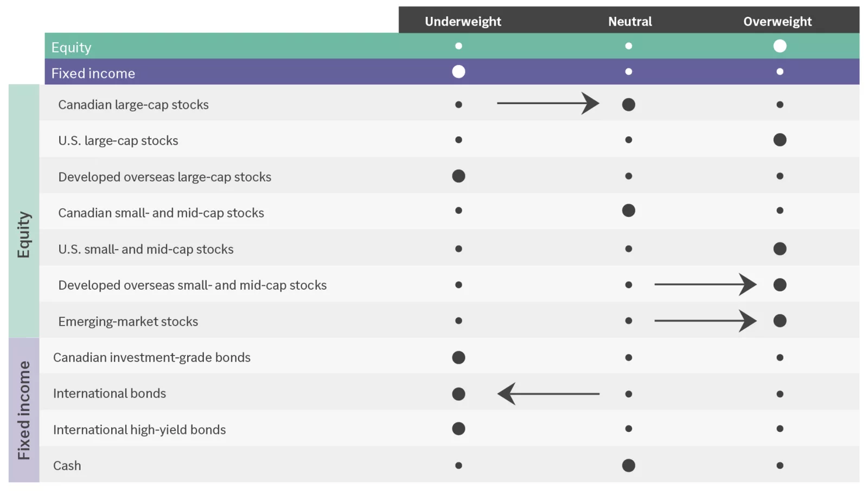Click the Underweight column header
This screenshot has width=868, height=491.
point(463,22)
